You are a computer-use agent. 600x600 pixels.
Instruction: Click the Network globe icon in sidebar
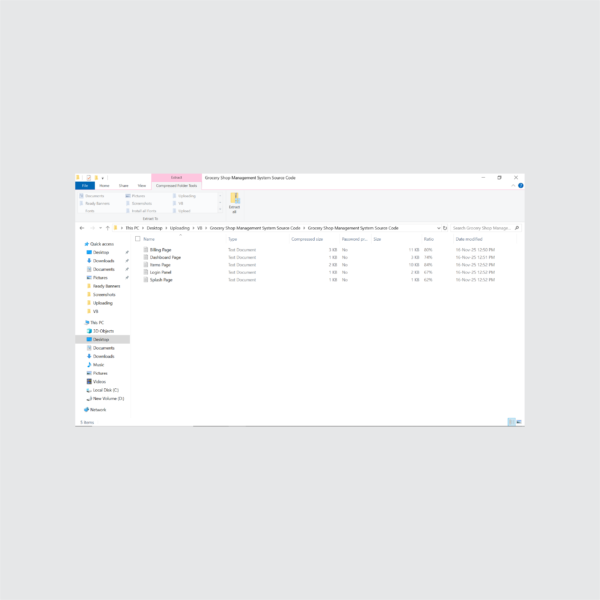click(x=86, y=409)
